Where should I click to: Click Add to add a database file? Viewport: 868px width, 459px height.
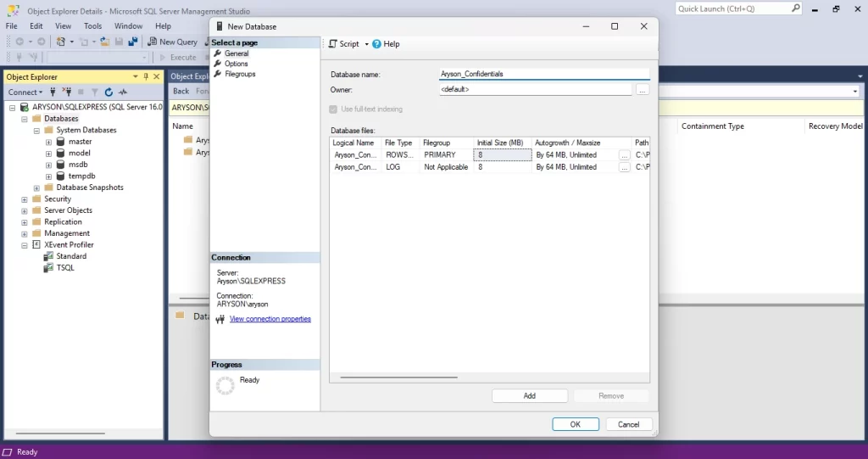coord(529,396)
